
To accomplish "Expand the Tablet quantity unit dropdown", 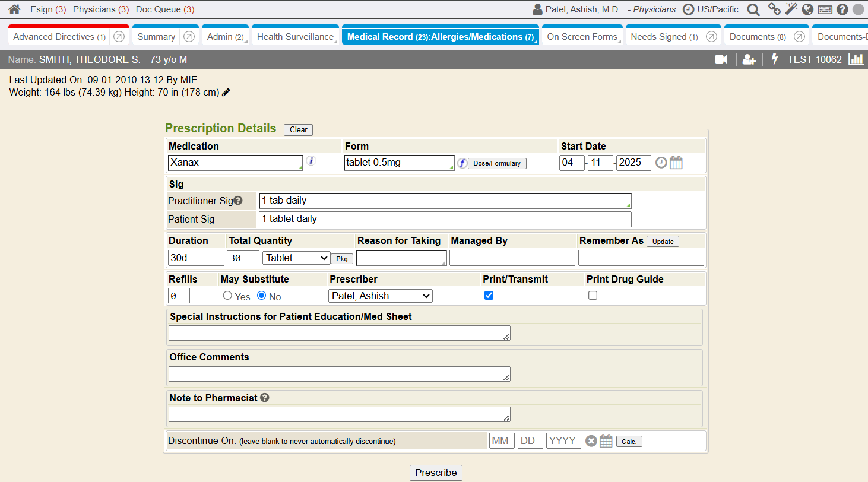I will pyautogui.click(x=296, y=258).
